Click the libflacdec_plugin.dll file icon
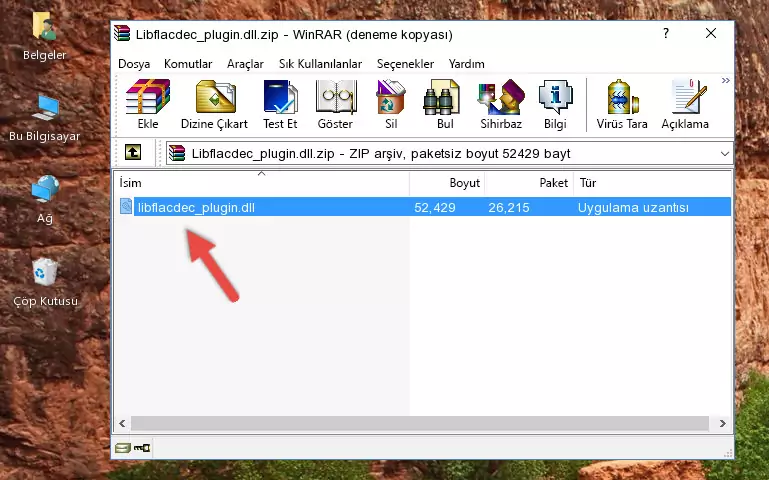The width and height of the screenshot is (769, 480). pyautogui.click(x=126, y=206)
